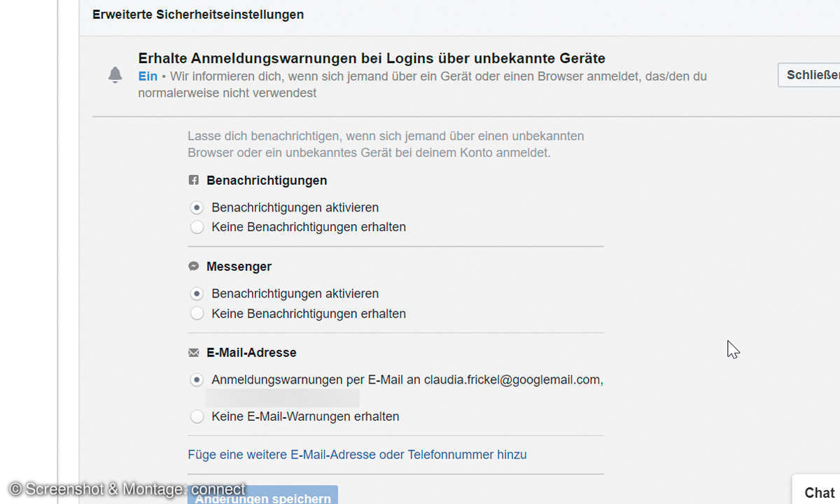Click the Facebook icon next to Benachrichtigungen
Image resolution: width=840 pixels, height=504 pixels.
click(194, 180)
